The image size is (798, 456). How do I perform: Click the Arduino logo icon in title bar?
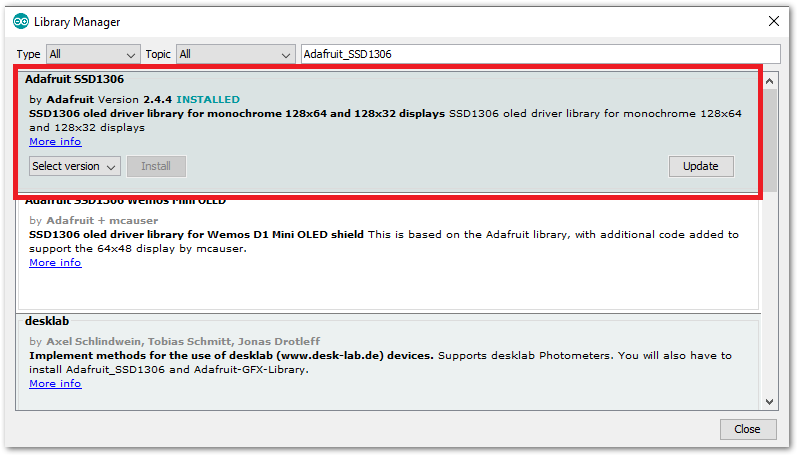coord(21,21)
